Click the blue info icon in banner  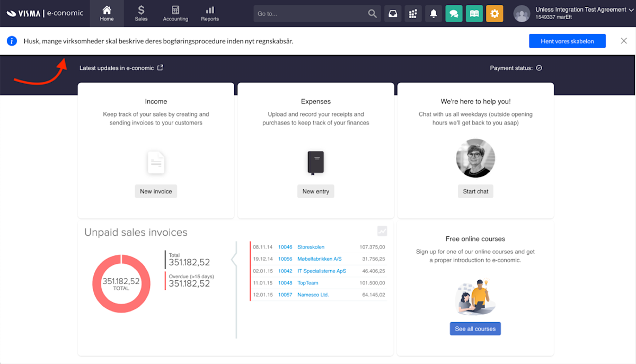[12, 41]
